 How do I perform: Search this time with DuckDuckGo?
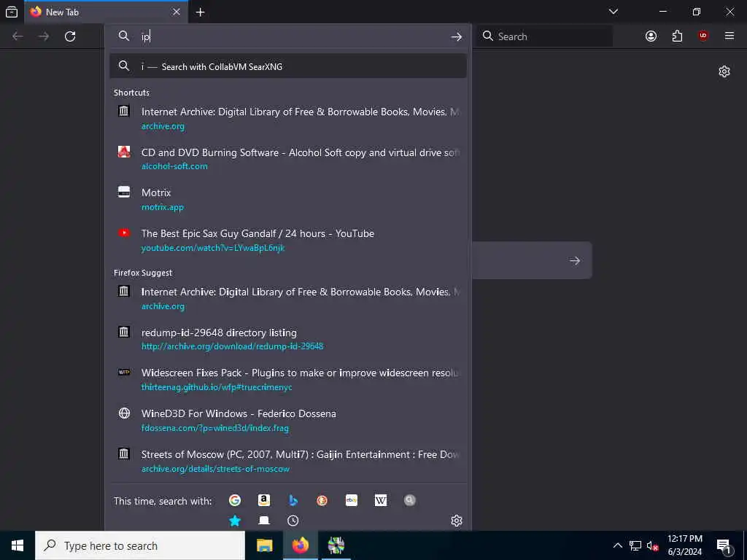[322, 500]
